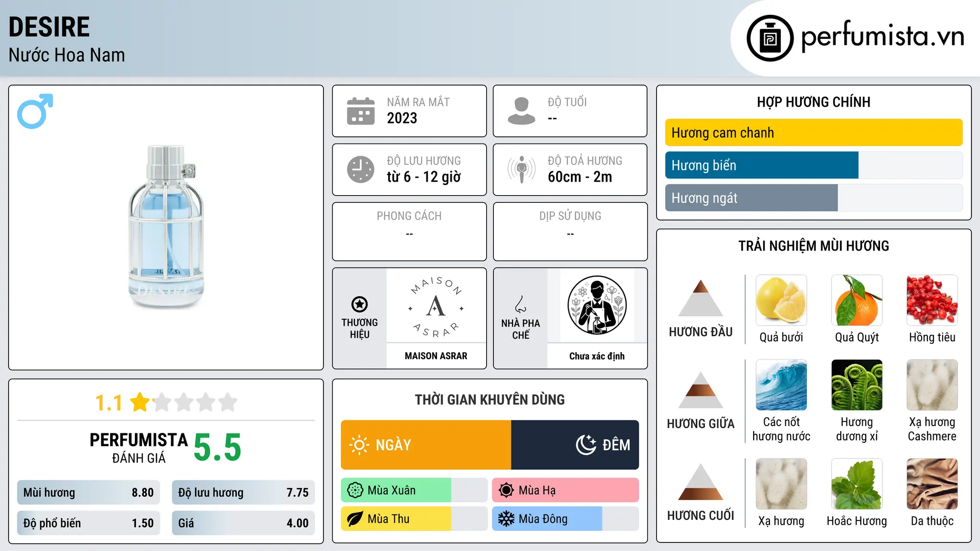Click the star badge icon above Thương hiệu
980x551 pixels.
pyautogui.click(x=360, y=304)
